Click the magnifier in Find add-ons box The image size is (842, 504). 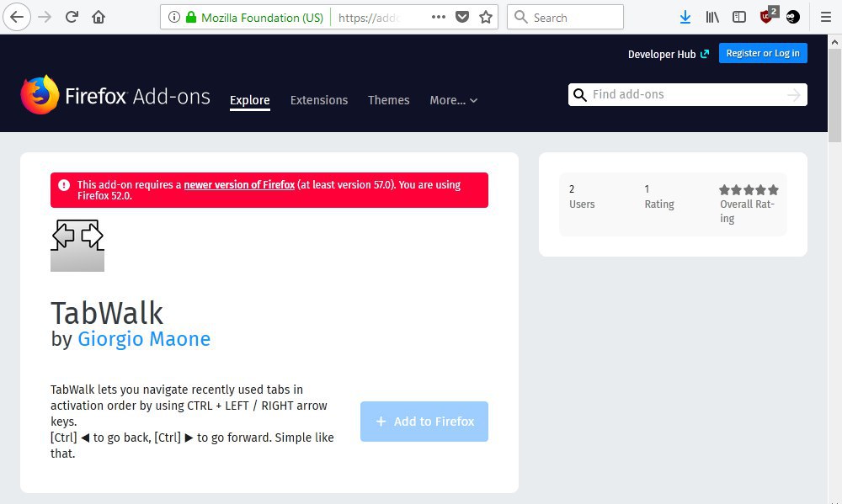point(580,95)
